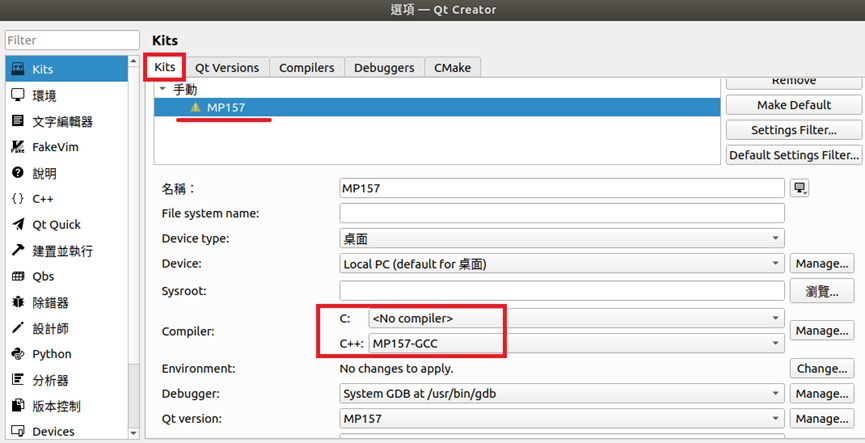Screen dimensions: 865x443
Task: Open the 建置並執行 hammer icon
Action: [18, 250]
